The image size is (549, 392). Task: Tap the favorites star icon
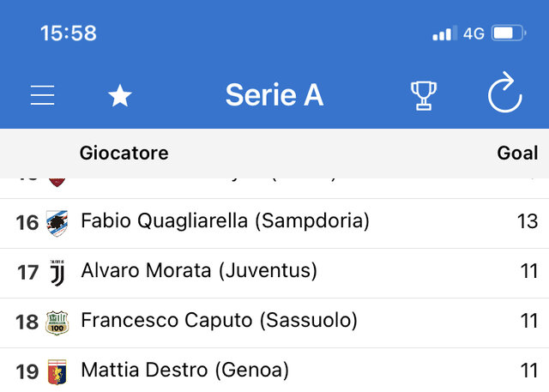(120, 95)
